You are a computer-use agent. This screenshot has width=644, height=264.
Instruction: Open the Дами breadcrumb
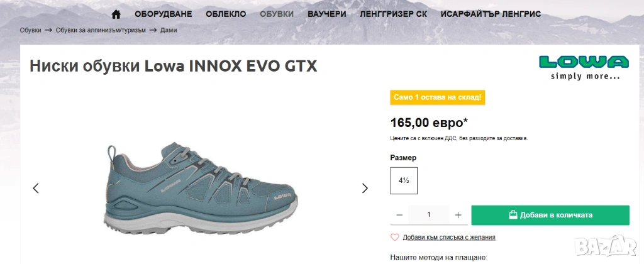click(x=169, y=30)
